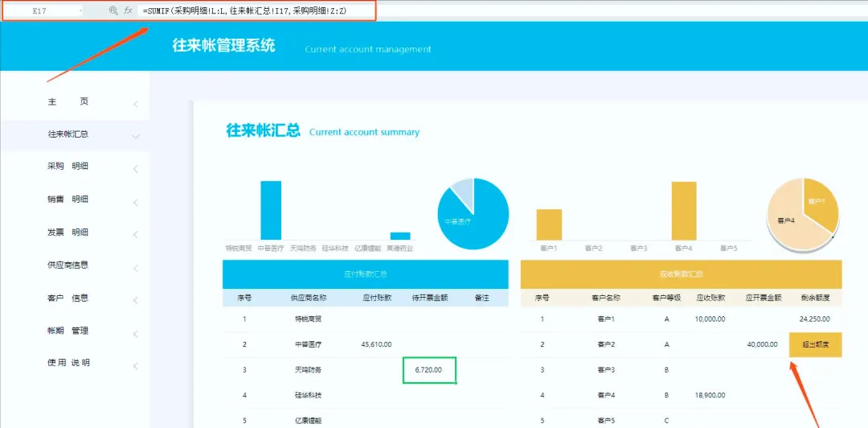The width and height of the screenshot is (868, 428).
Task: Click the chevron next to 主页
Action: 136,105
